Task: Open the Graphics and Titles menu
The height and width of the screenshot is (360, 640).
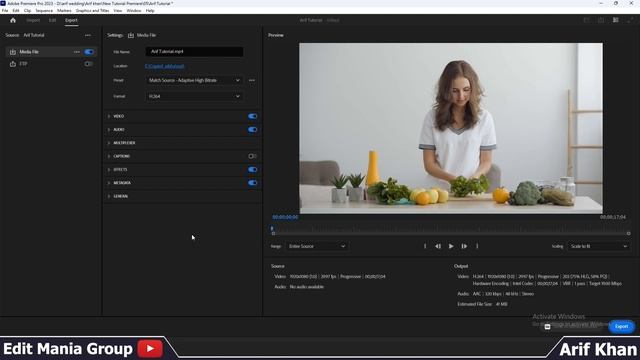Action: [x=93, y=11]
